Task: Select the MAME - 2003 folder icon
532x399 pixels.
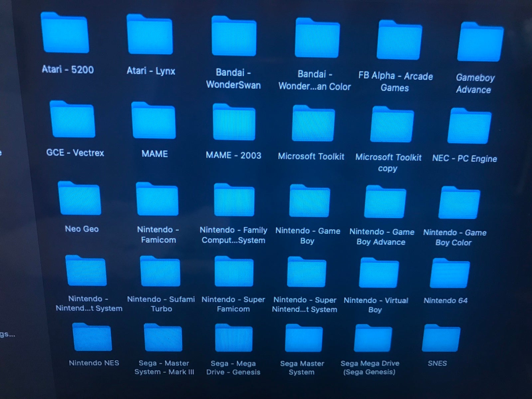Action: coord(234,122)
